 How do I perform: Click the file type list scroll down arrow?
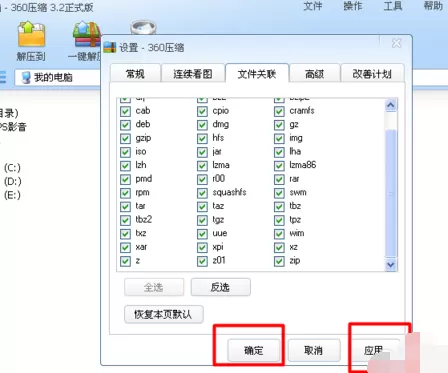[391, 265]
